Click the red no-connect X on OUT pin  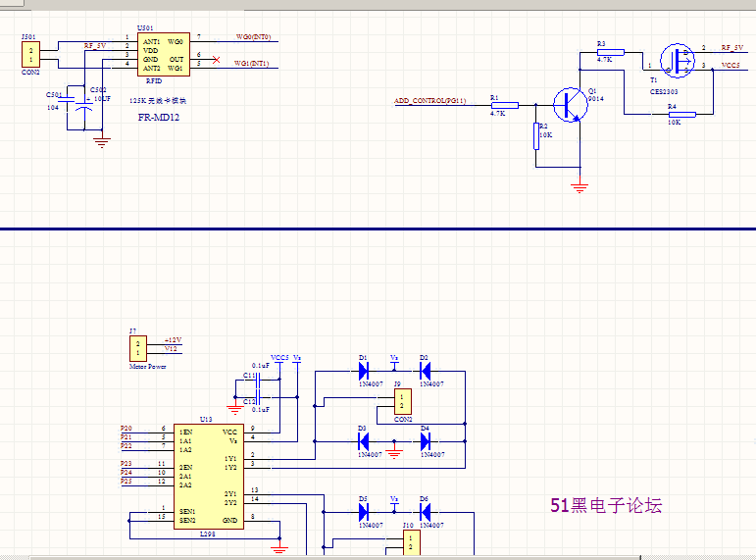[x=216, y=60]
